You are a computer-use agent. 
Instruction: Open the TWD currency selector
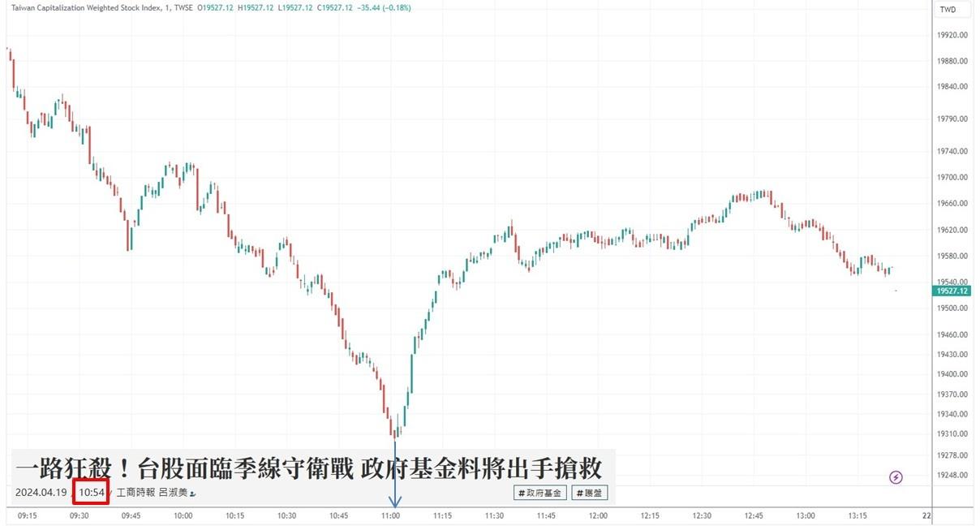tap(948, 10)
